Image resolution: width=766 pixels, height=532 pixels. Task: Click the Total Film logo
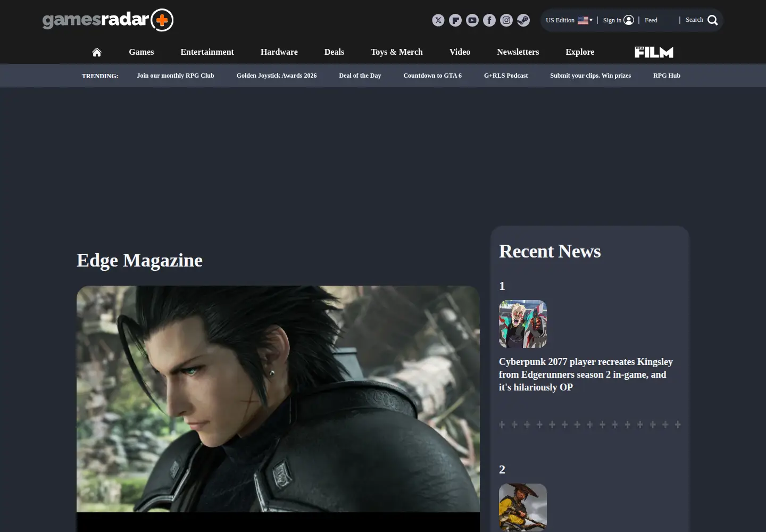pyautogui.click(x=654, y=52)
